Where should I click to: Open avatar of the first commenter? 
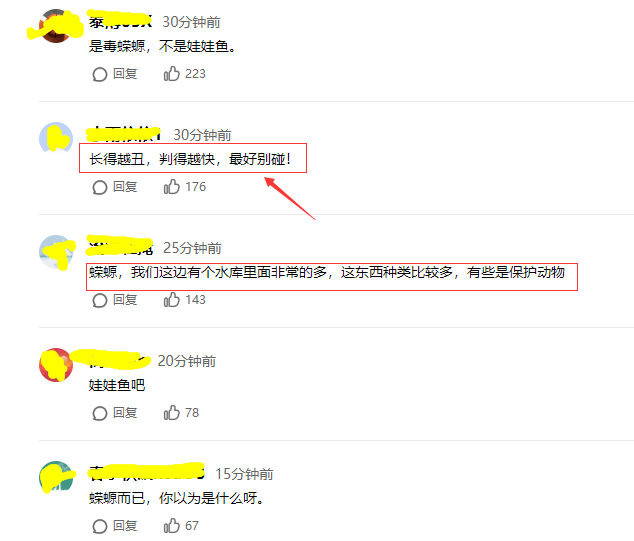(x=55, y=25)
